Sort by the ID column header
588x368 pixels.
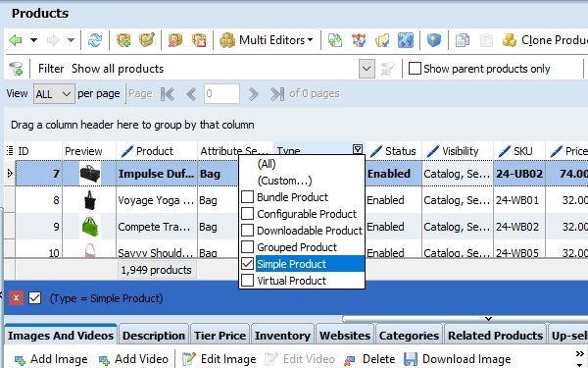[x=38, y=151]
